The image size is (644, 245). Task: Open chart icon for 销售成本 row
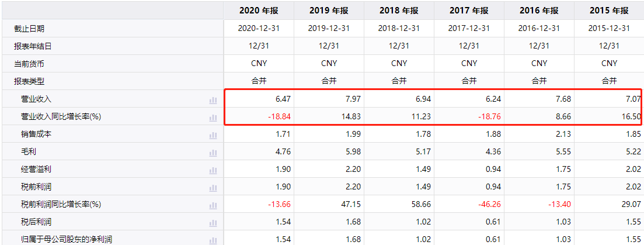pos(213,135)
